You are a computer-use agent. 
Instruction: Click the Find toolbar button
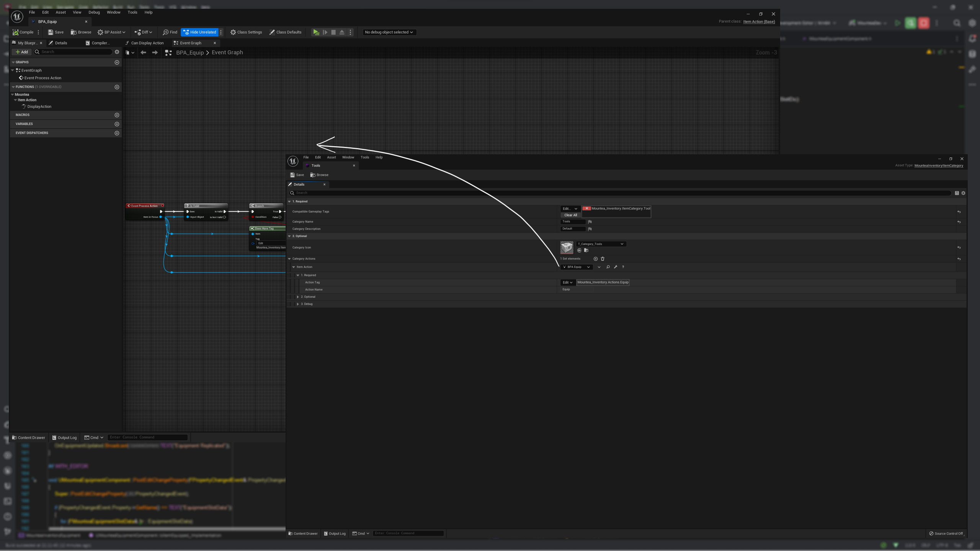coord(170,32)
